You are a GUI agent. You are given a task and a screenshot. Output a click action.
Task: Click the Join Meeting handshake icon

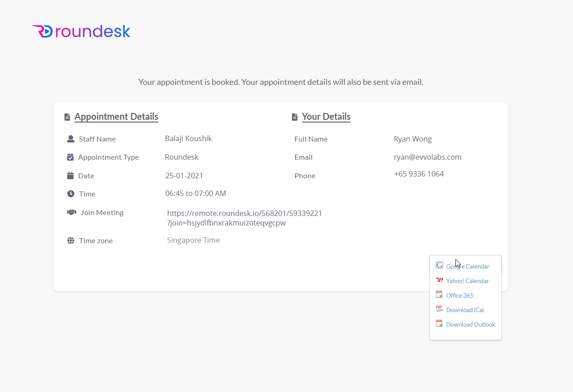coord(72,212)
